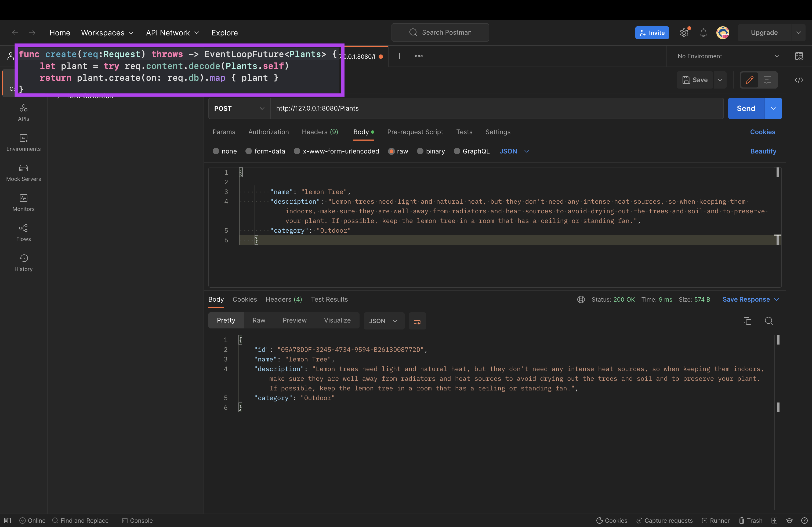This screenshot has height=527, width=812.
Task: Copy the response body
Action: click(x=747, y=321)
